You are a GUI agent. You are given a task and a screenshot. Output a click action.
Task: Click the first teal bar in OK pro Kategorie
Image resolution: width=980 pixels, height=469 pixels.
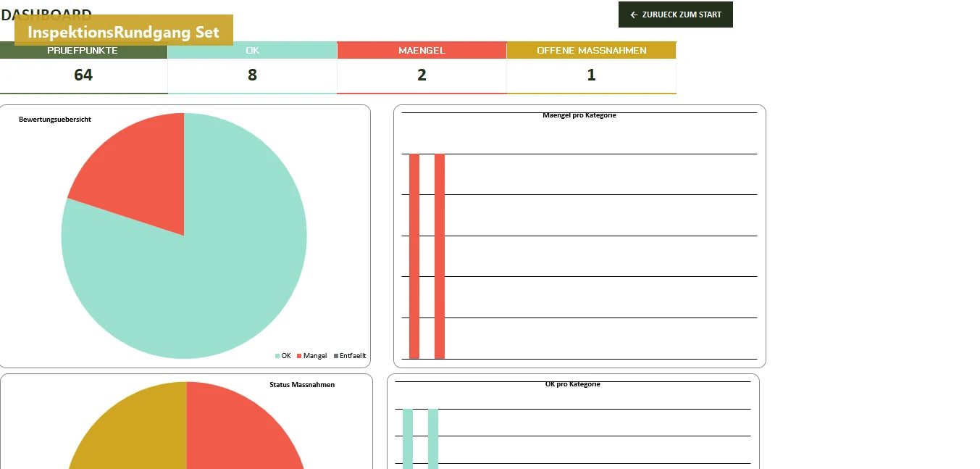click(408, 439)
